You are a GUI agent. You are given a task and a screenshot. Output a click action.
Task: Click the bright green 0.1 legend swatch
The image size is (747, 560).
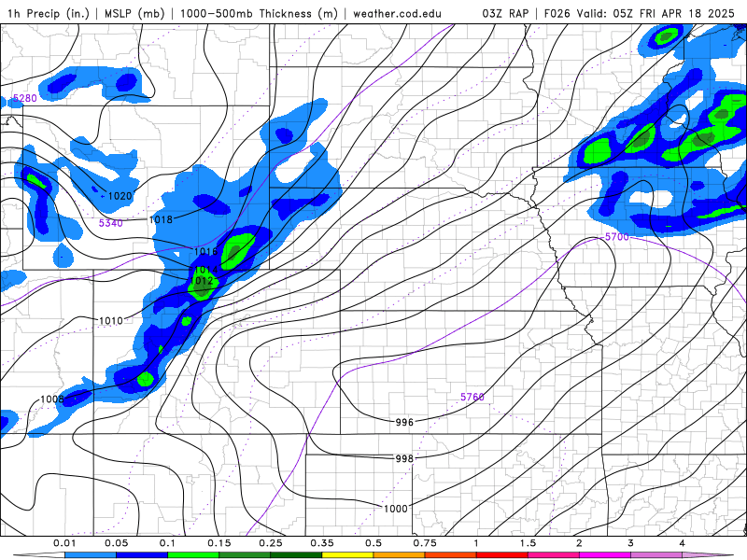point(193,555)
